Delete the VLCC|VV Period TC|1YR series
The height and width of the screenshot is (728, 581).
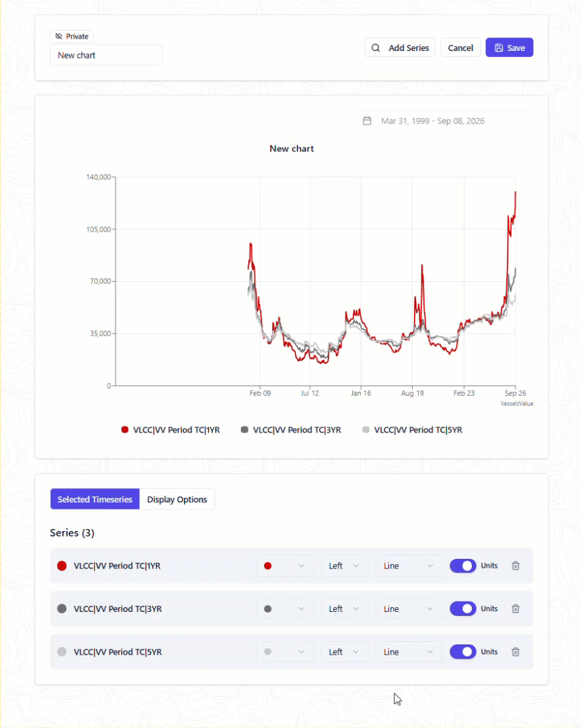tap(516, 566)
